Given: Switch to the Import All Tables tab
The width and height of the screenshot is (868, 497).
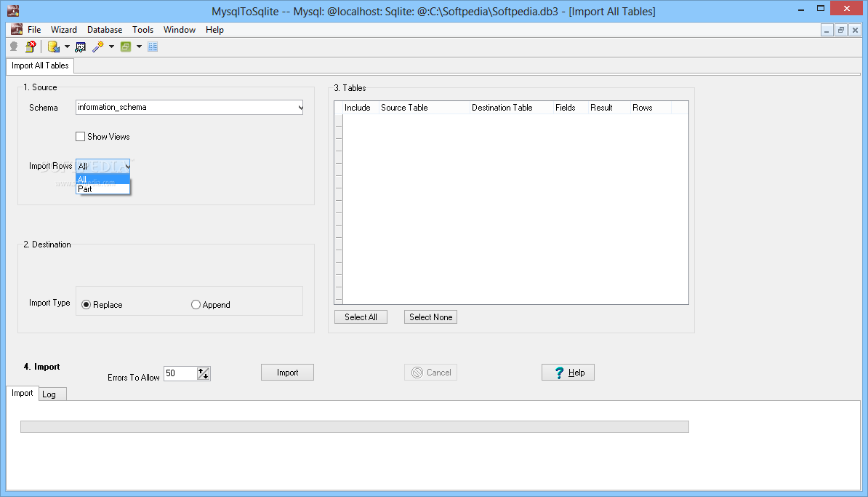Looking at the screenshot, I should pyautogui.click(x=40, y=65).
